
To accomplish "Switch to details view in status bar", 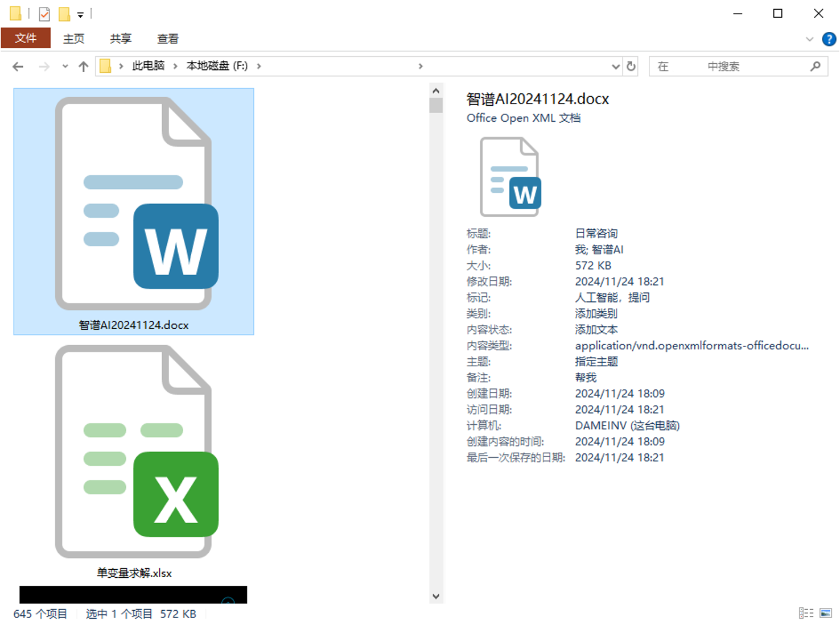I will click(x=806, y=613).
